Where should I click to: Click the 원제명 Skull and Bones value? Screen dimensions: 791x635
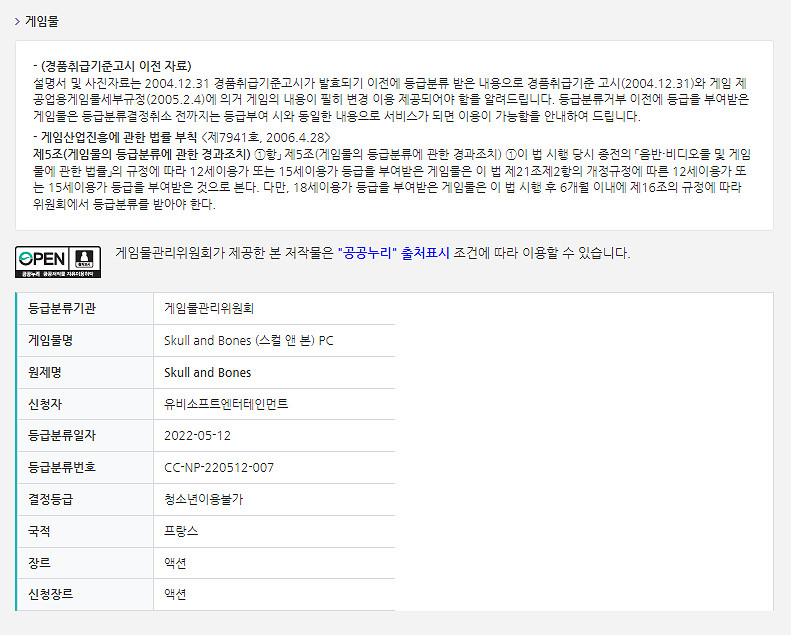tap(207, 373)
